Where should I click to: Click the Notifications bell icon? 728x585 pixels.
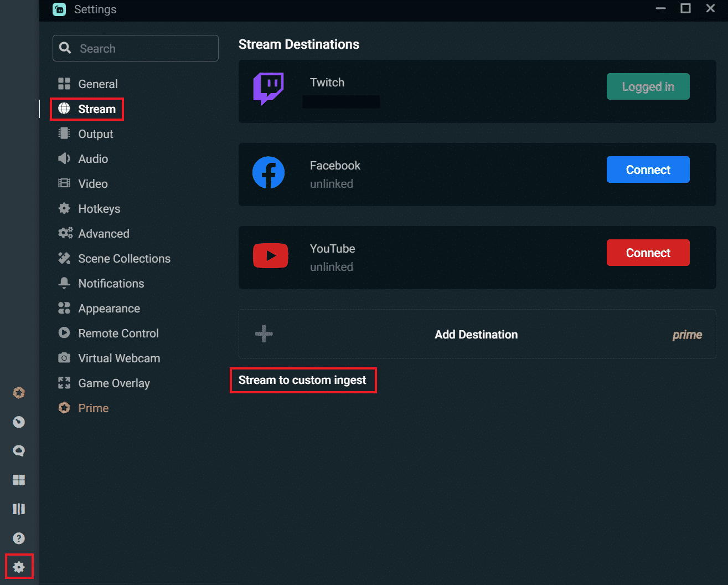pyautogui.click(x=64, y=283)
